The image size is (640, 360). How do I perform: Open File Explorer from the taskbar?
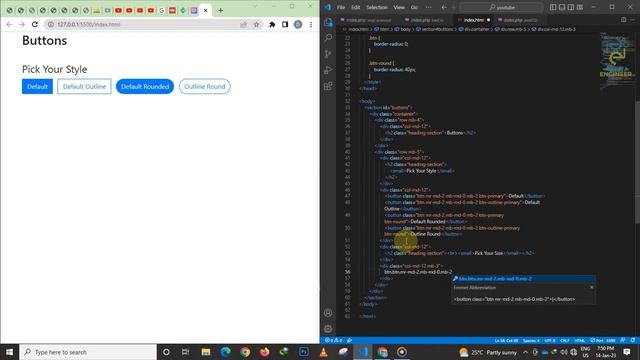pos(206,352)
